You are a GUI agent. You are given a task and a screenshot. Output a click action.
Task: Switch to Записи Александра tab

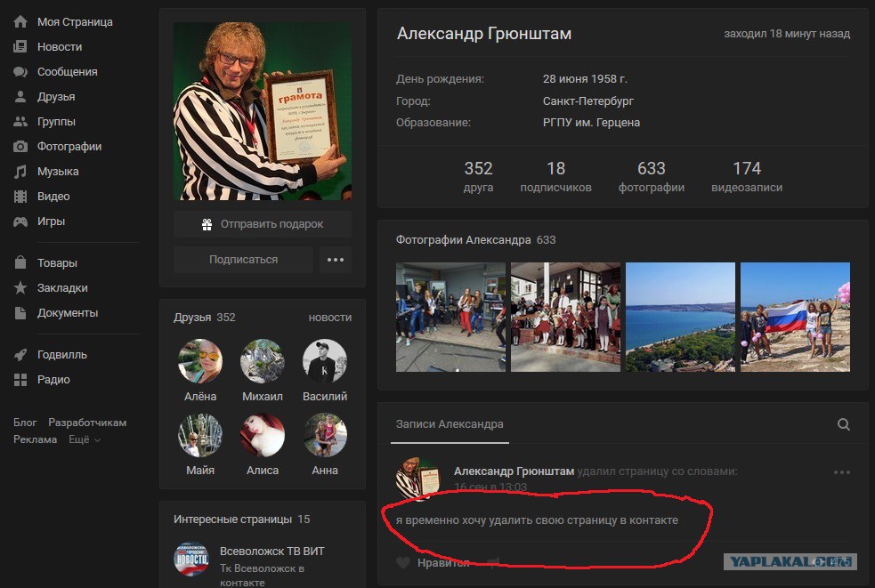(x=450, y=424)
